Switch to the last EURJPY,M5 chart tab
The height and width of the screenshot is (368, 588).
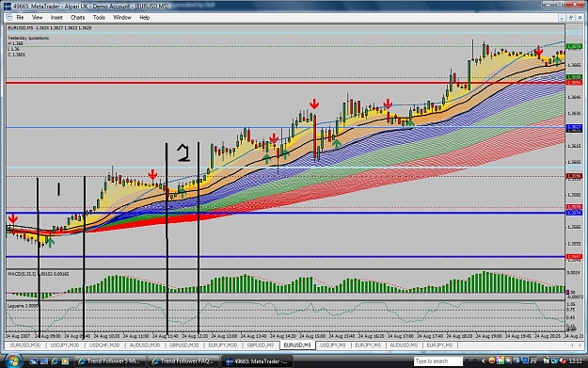[439, 344]
